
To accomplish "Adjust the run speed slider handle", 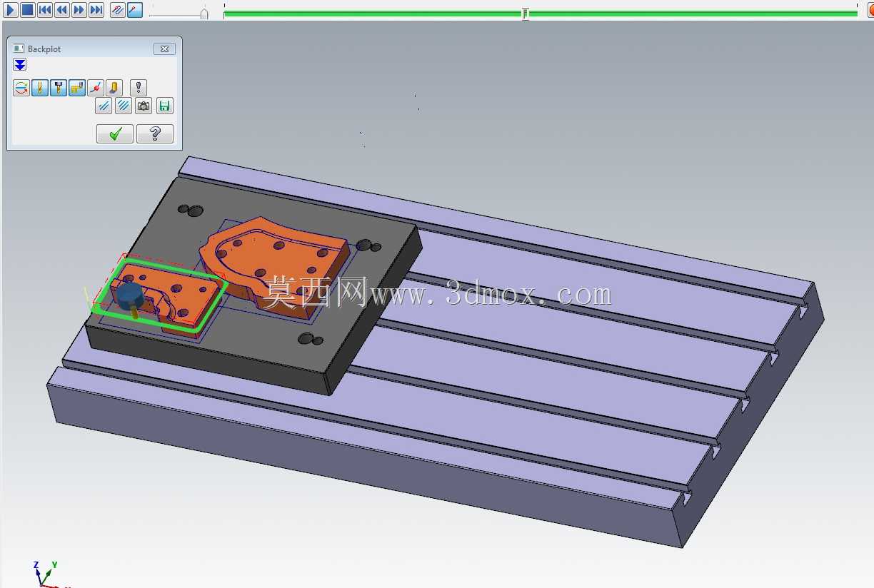I will coord(204,14).
